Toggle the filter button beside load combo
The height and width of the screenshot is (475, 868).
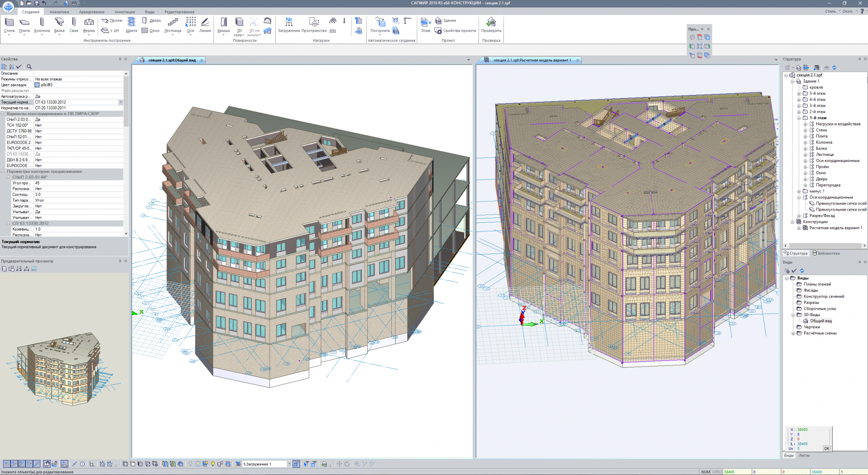296,464
